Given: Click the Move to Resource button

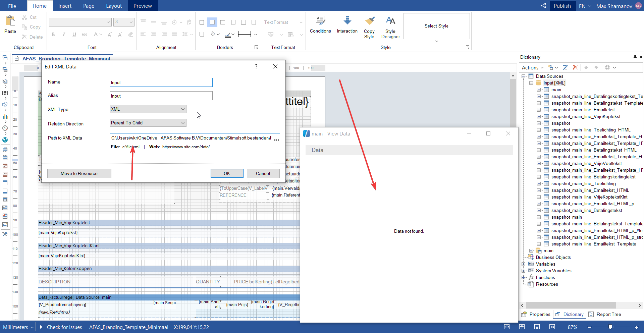Looking at the screenshot, I should point(79,173).
